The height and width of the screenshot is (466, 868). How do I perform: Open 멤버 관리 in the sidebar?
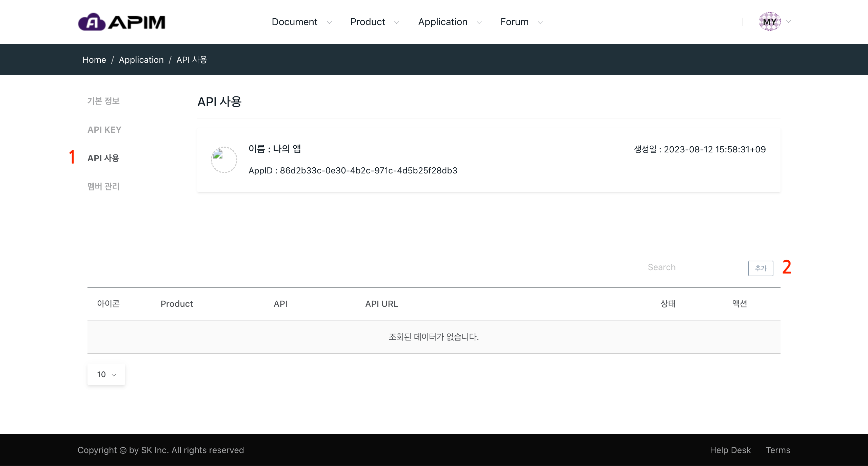pyautogui.click(x=103, y=186)
